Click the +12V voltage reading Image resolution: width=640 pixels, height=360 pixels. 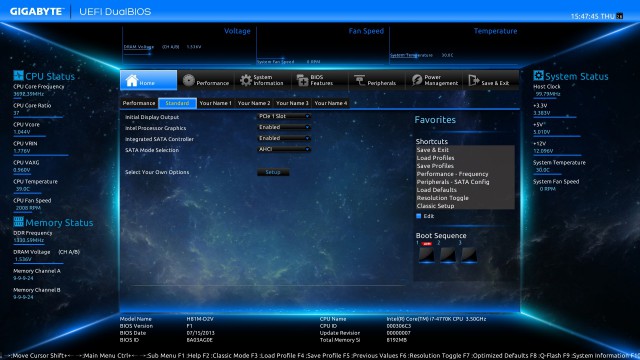(x=543, y=151)
